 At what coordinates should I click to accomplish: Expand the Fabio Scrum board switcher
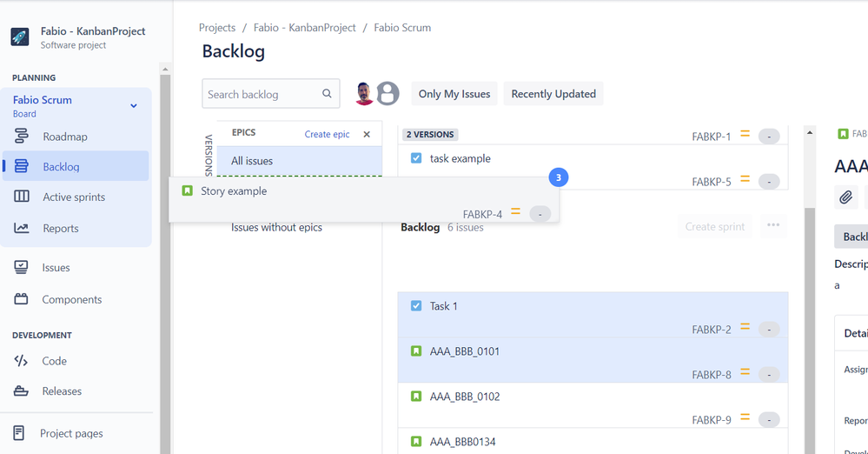tap(134, 106)
